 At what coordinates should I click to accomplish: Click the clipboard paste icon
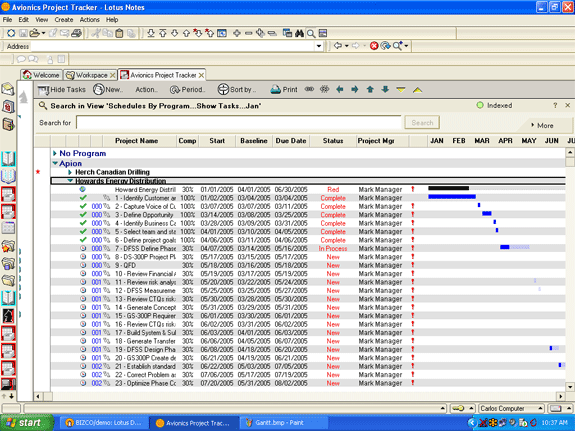tap(119, 33)
